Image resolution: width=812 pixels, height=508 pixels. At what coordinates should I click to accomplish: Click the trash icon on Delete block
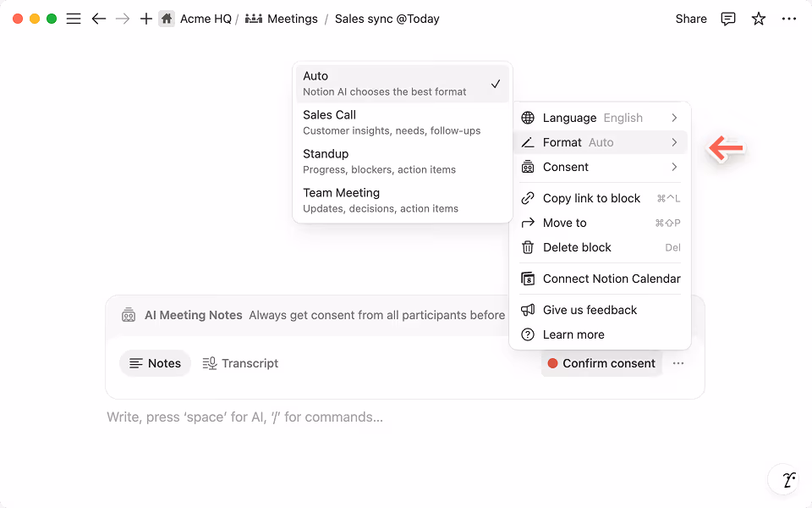point(528,247)
